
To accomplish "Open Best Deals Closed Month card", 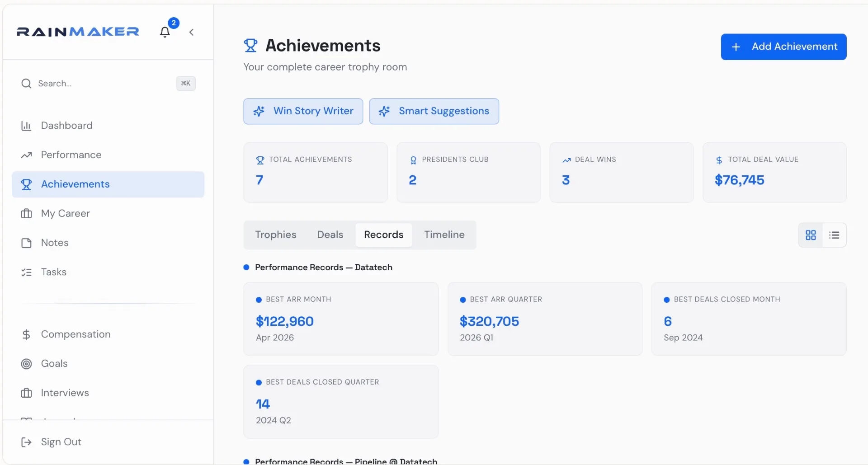I will (x=749, y=319).
